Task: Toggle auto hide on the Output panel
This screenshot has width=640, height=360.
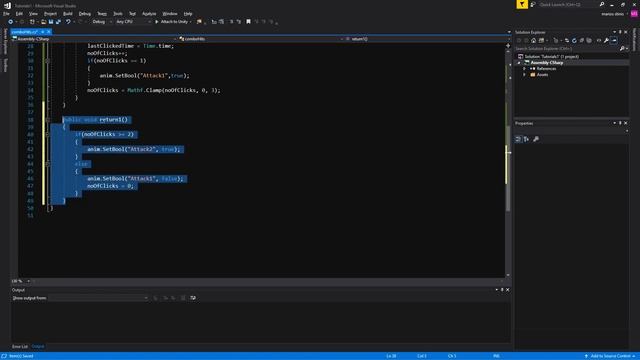Action: (502, 290)
